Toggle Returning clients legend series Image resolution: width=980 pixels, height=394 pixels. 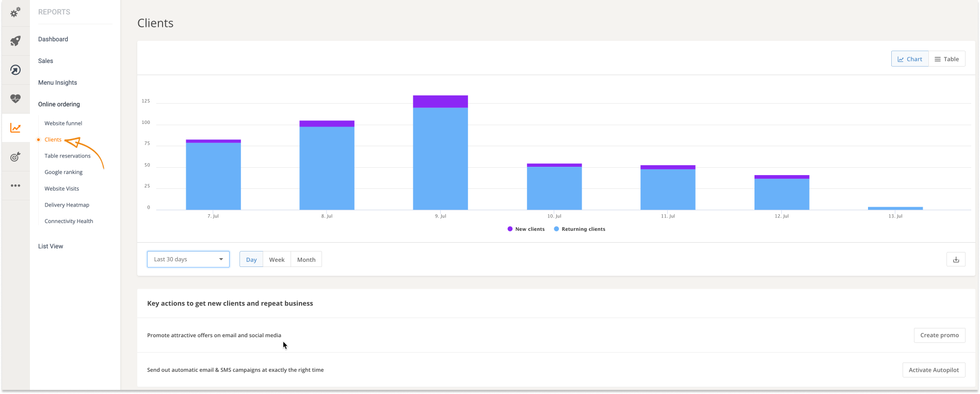580,229
